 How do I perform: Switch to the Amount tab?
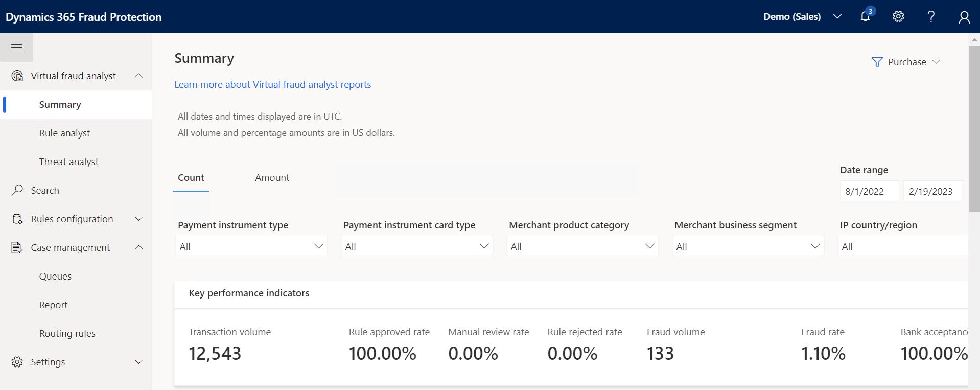pos(272,178)
